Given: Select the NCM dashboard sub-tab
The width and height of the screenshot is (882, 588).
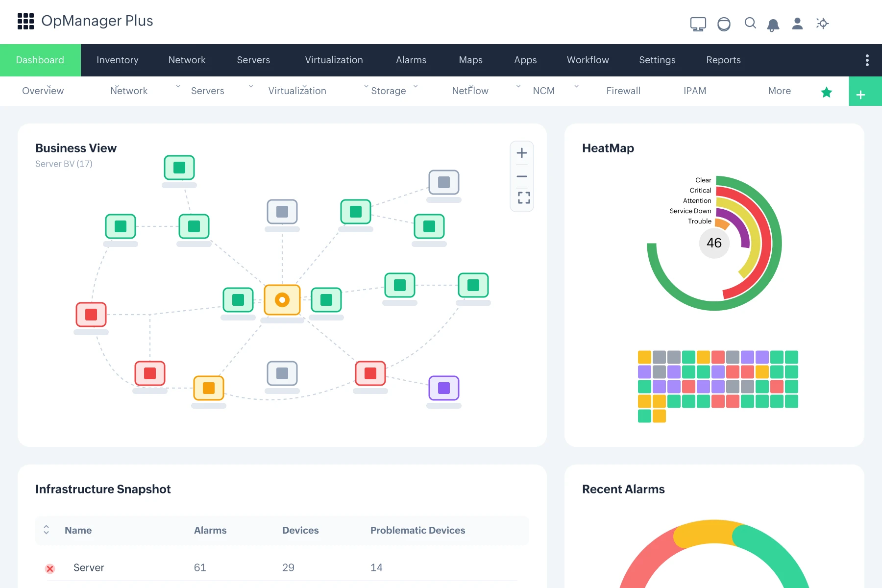Looking at the screenshot, I should 544,91.
